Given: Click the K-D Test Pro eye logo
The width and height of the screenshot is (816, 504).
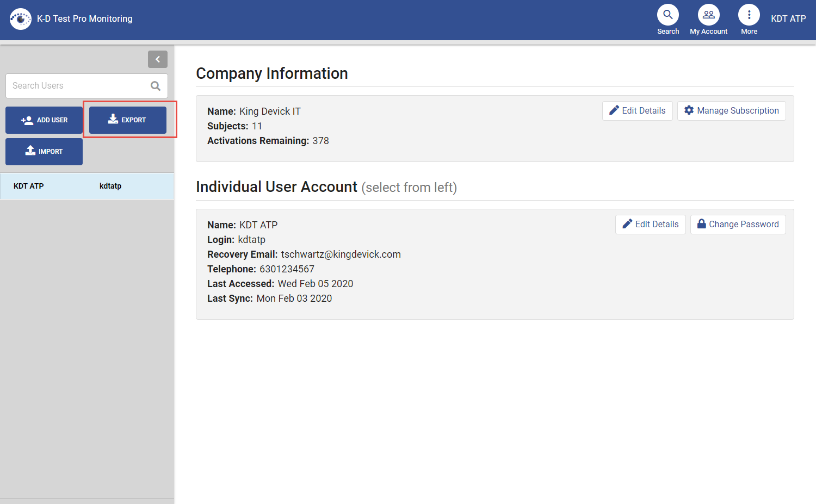Looking at the screenshot, I should coord(20,18).
